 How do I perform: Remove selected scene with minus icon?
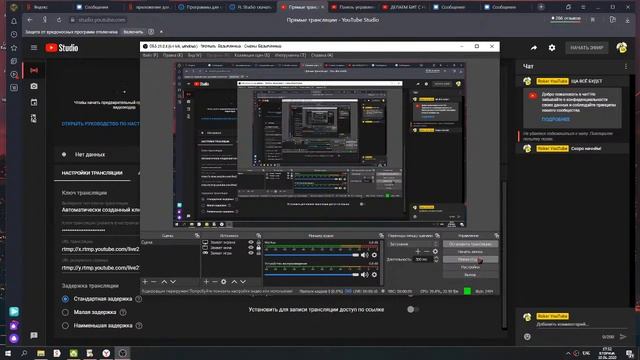[154, 282]
